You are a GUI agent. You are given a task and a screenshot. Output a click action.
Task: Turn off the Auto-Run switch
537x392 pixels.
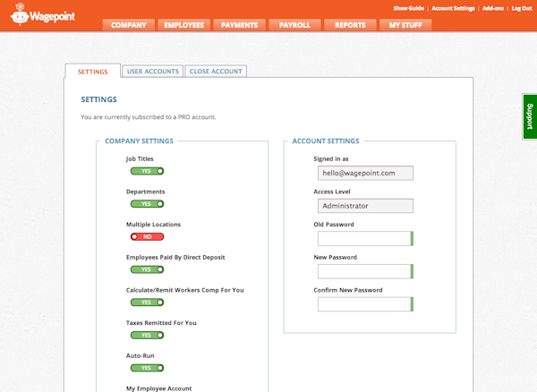[146, 368]
